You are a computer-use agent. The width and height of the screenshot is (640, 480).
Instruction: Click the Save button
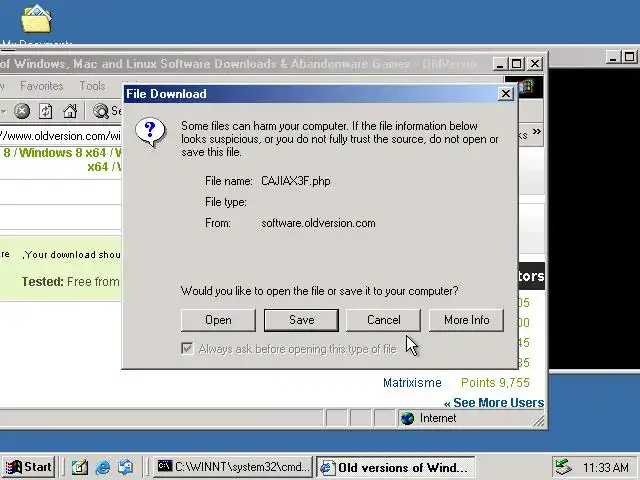click(301, 320)
